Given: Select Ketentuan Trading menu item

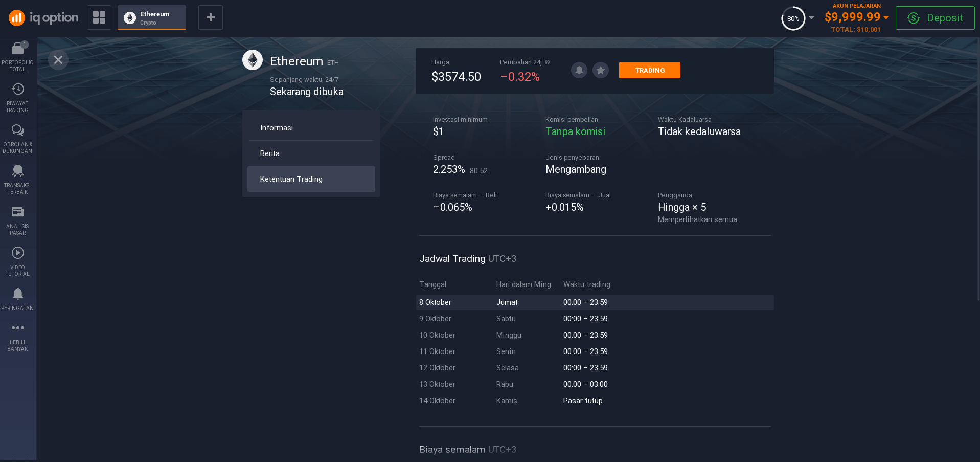Looking at the screenshot, I should click(x=311, y=179).
